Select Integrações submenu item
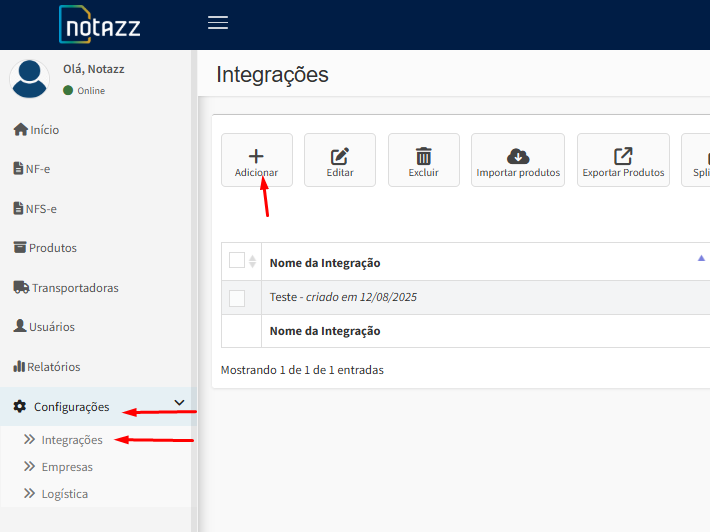 tap(72, 440)
